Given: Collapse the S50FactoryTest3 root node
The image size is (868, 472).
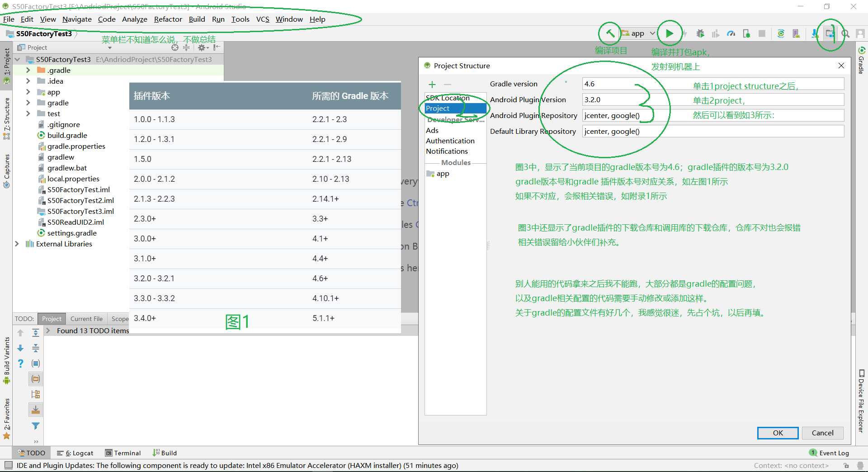Looking at the screenshot, I should coord(17,59).
